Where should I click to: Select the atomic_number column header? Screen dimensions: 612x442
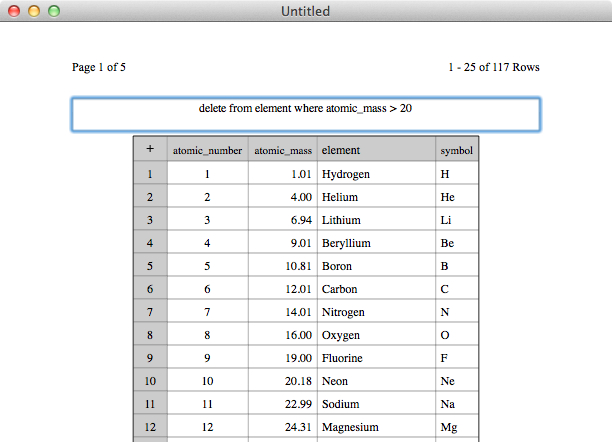[208, 151]
